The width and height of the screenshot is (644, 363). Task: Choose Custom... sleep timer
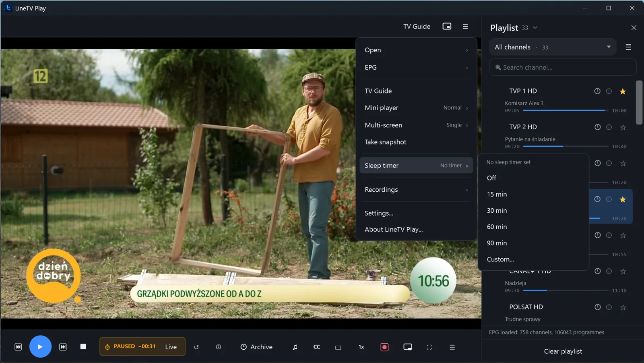click(x=533, y=259)
